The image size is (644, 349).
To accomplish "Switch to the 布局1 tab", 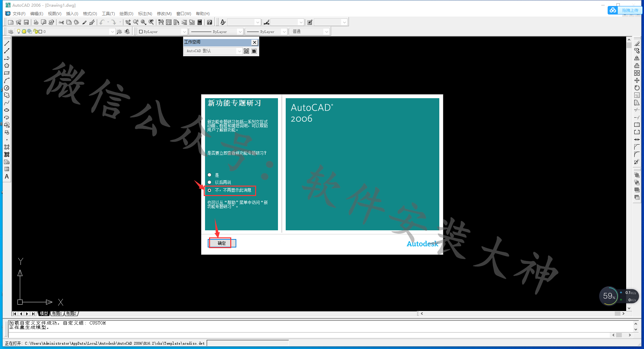I will click(57, 313).
